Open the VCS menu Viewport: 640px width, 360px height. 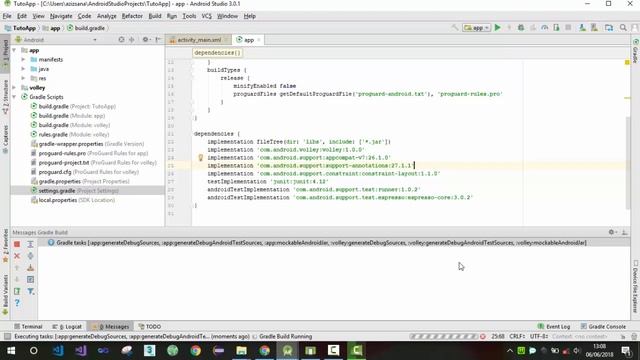(x=207, y=16)
